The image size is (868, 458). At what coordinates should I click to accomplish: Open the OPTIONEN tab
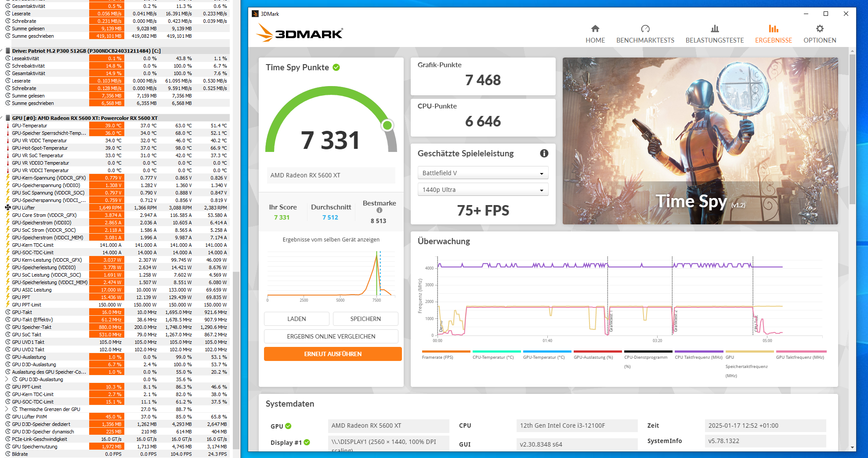820,34
